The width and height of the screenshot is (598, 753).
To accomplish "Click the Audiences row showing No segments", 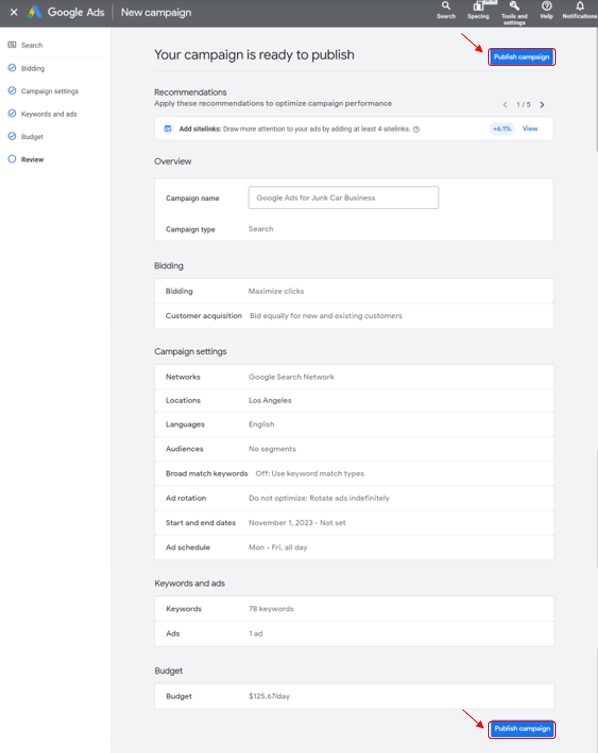I will coord(354,449).
